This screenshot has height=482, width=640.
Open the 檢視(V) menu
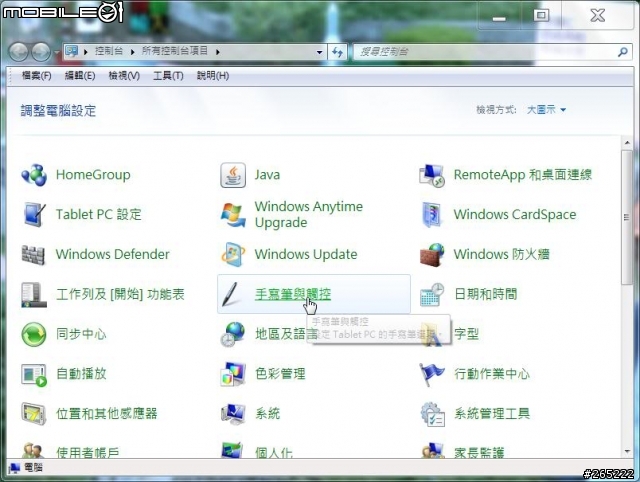[124, 76]
